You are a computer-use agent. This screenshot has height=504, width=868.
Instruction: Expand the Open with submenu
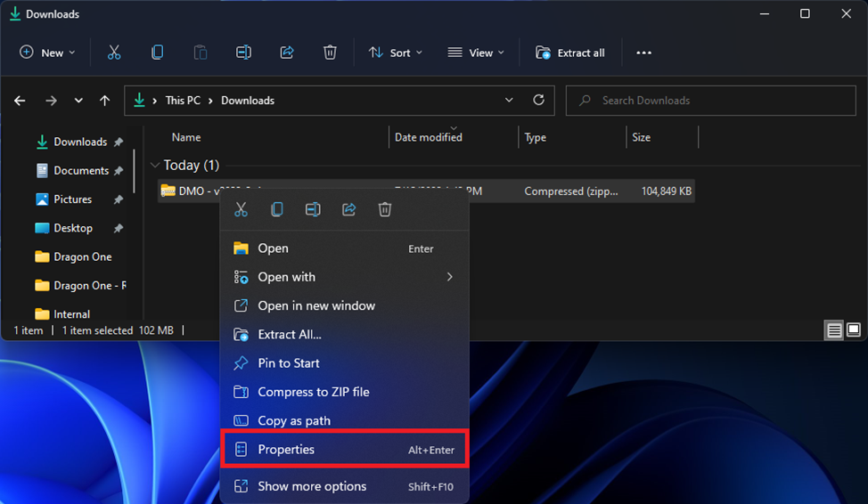click(x=449, y=277)
